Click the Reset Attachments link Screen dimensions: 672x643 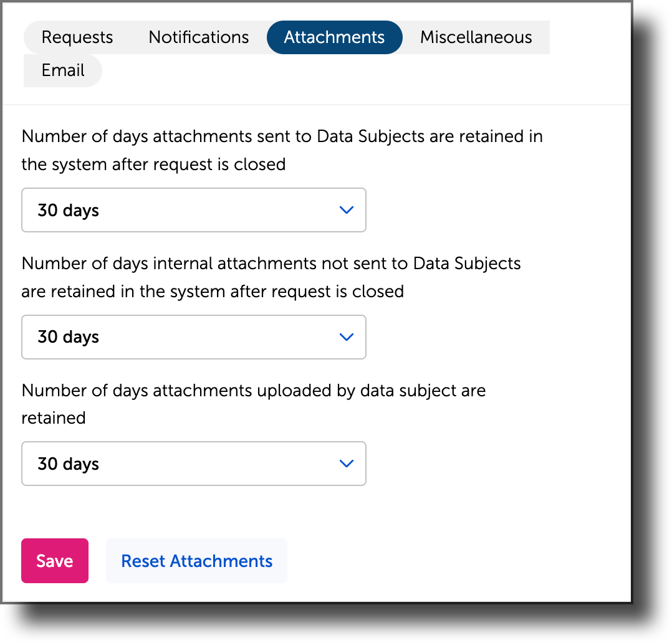click(x=196, y=561)
